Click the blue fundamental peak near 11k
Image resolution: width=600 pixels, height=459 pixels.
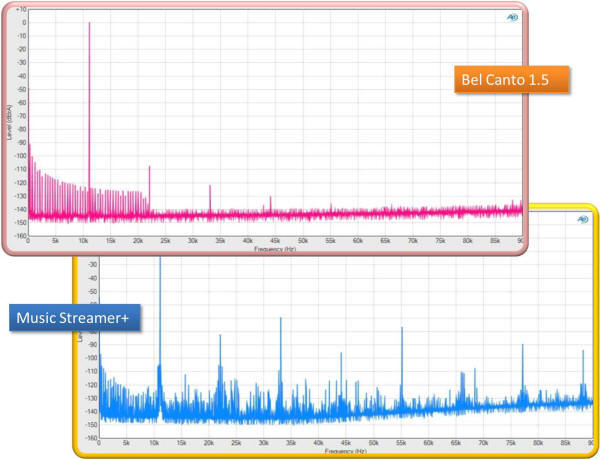tap(160, 333)
